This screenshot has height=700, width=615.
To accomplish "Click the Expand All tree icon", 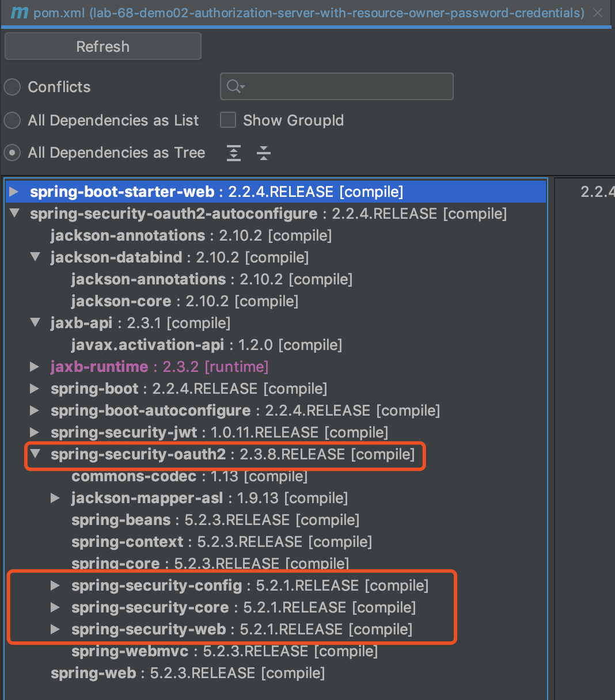I will tap(234, 153).
